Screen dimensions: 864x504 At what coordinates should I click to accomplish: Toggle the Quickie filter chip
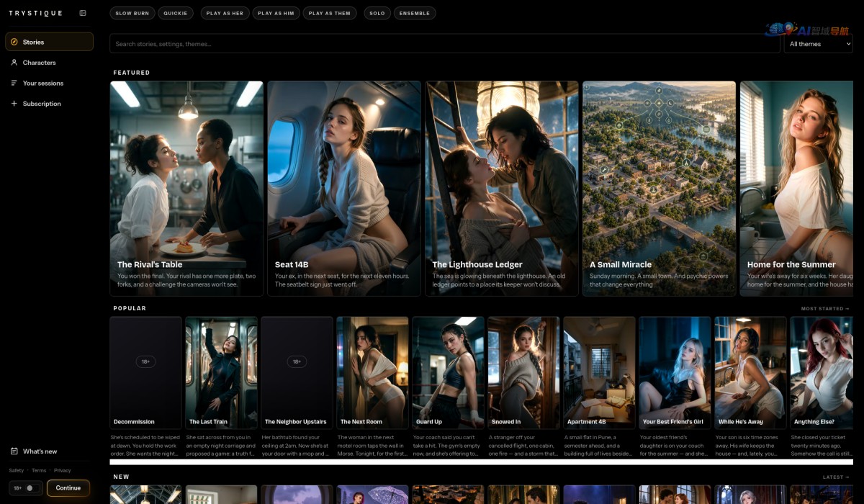pos(175,13)
